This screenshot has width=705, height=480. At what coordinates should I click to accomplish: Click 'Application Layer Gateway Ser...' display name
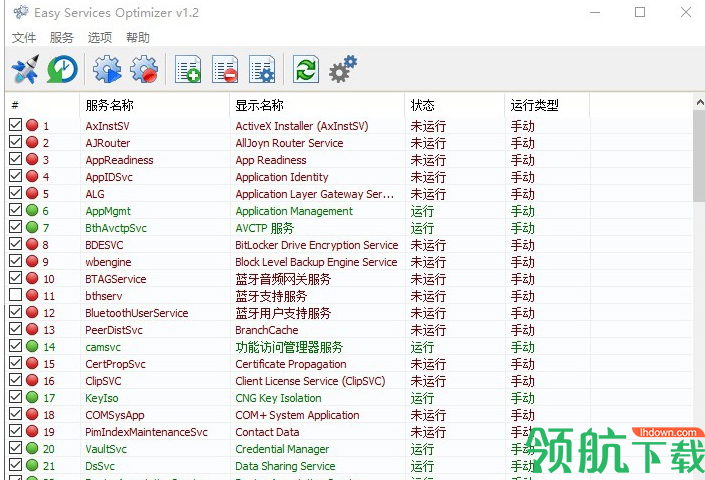314,194
